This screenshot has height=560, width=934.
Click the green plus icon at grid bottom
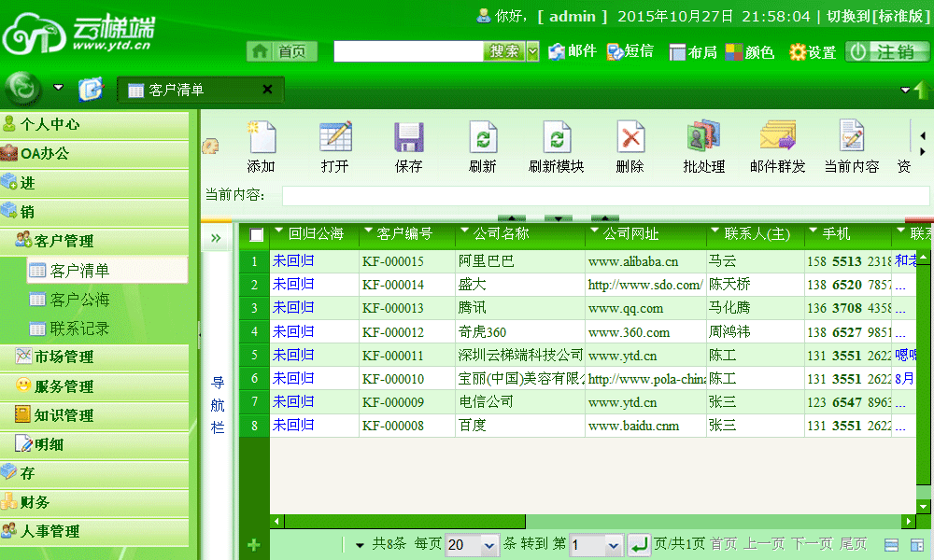coord(254,544)
